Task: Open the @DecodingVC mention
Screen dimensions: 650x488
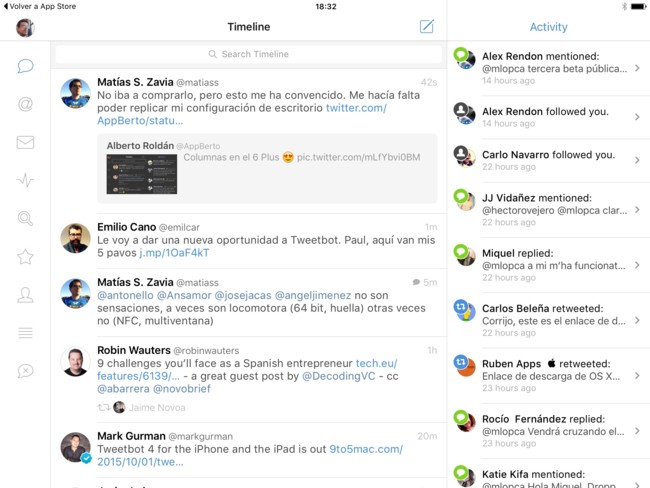Action: click(339, 376)
